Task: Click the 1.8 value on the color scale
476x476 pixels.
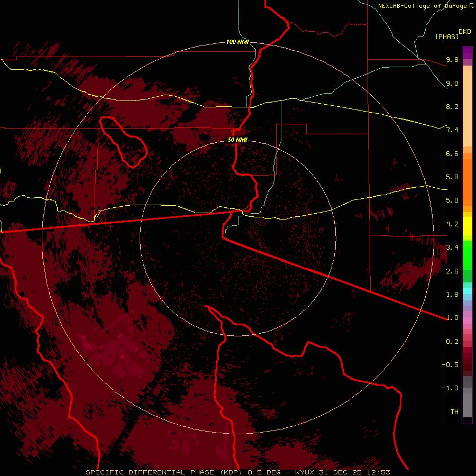Action: [452, 295]
